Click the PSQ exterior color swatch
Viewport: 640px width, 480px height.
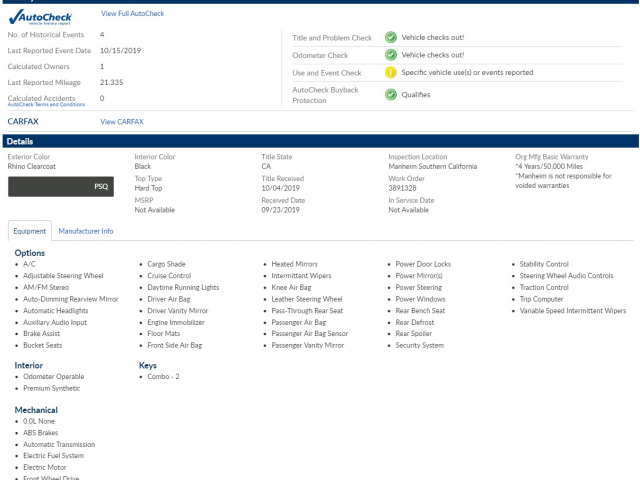tap(61, 187)
